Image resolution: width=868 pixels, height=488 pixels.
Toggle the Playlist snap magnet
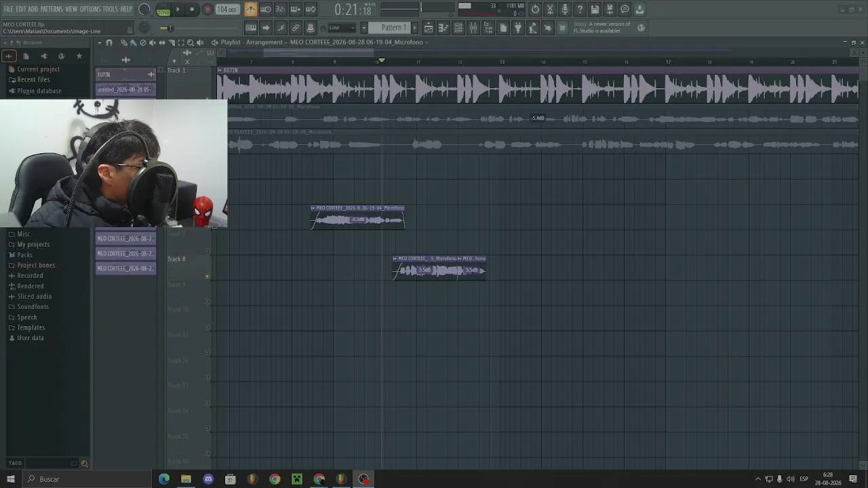[109, 42]
